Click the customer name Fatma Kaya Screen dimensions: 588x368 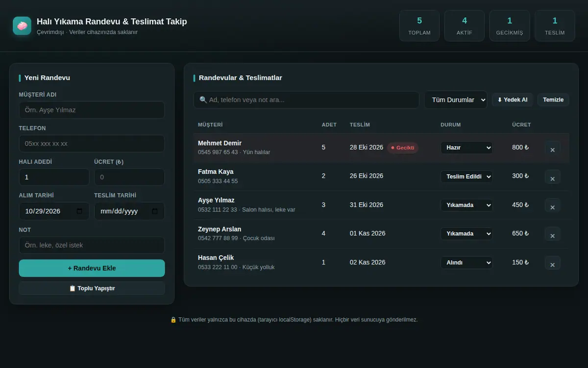point(216,172)
